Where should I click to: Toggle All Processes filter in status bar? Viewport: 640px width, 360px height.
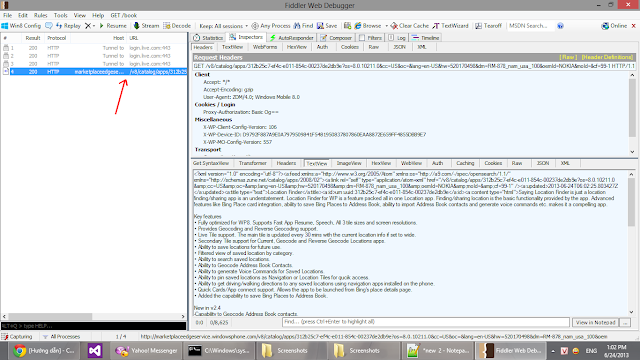point(61,336)
